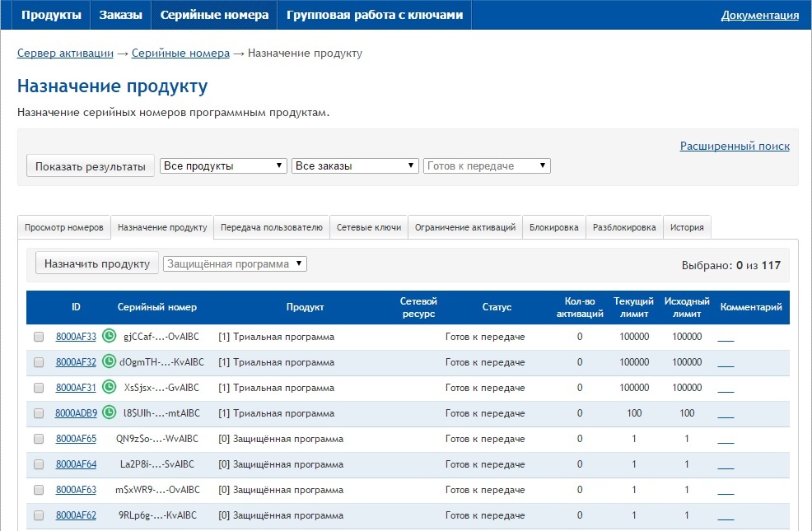Open the 'Все продукты' dropdown
812x531 pixels.
223,165
